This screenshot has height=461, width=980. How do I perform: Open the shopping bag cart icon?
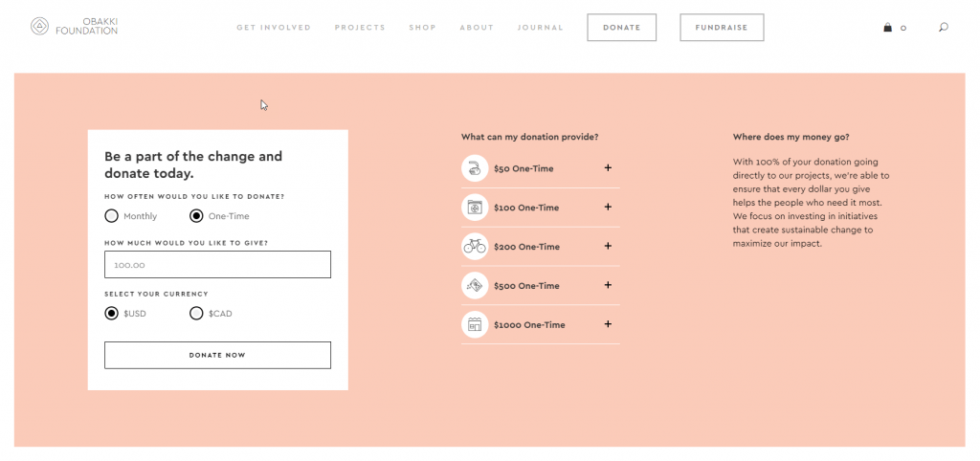(x=887, y=28)
